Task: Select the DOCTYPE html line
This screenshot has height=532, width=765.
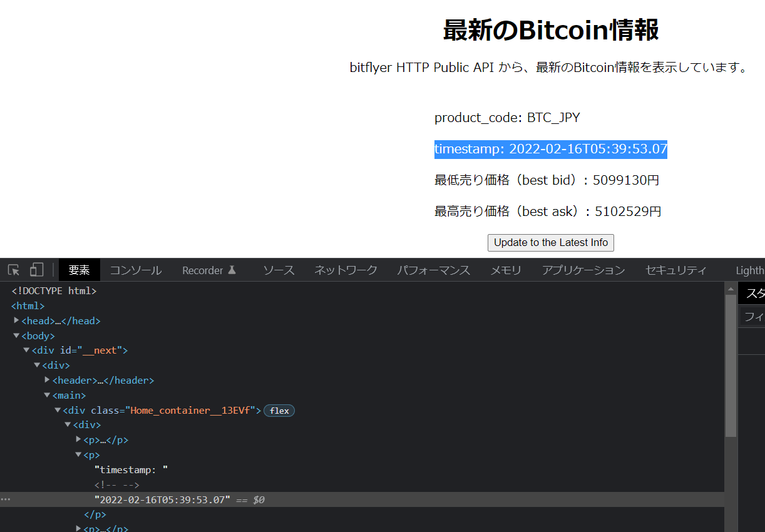Action: [54, 291]
